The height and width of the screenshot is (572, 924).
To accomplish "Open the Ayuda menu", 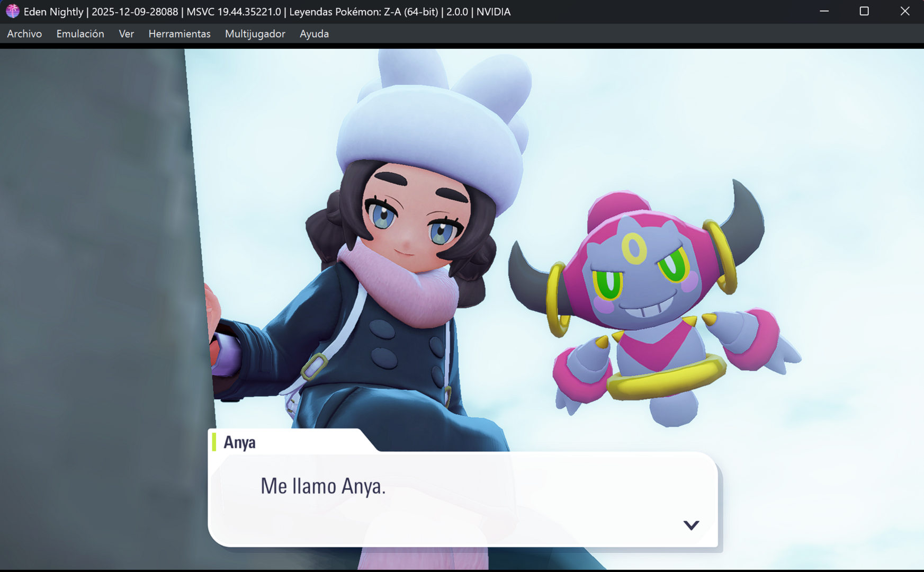I will pyautogui.click(x=314, y=34).
